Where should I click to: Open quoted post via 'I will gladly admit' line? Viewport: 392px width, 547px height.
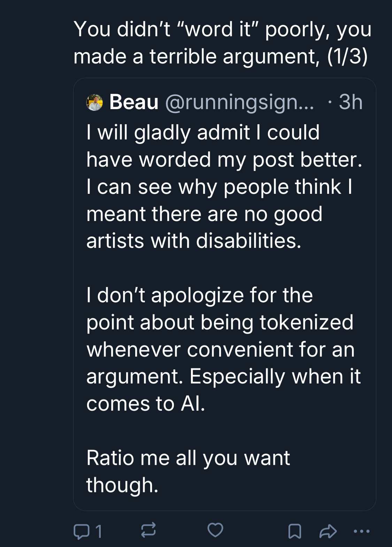tap(203, 132)
